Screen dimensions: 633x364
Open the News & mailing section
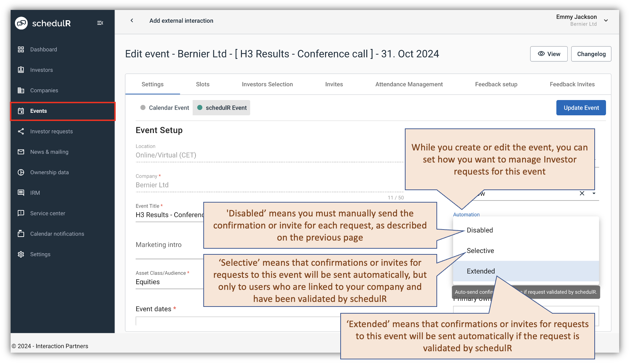[49, 152]
